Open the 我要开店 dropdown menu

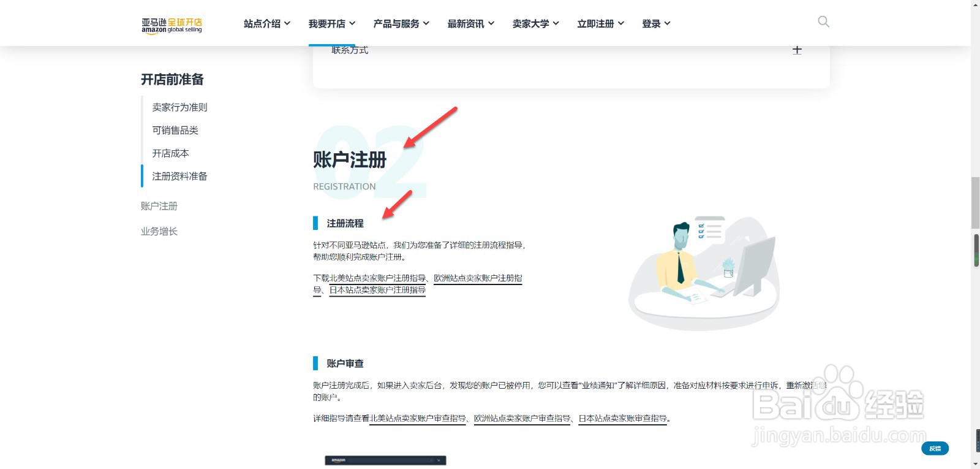click(332, 23)
